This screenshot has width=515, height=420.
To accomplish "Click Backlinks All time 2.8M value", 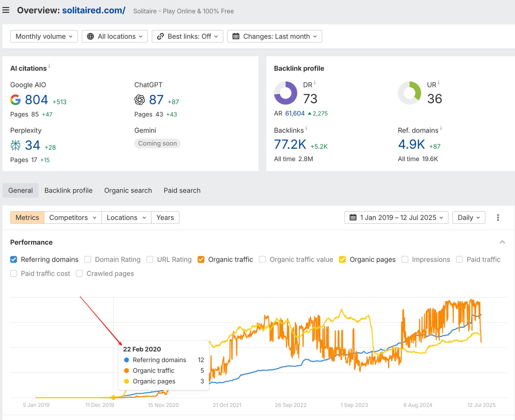I will (306, 159).
